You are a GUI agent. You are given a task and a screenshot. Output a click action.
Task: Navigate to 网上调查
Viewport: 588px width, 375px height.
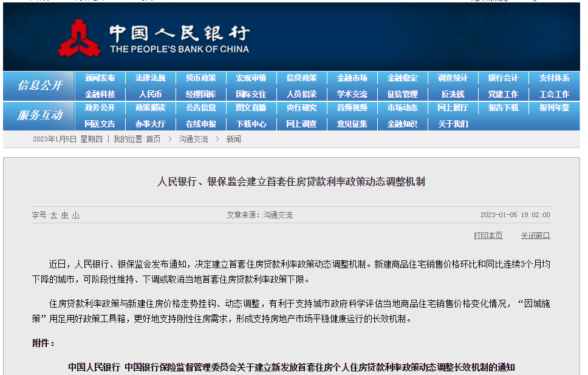(x=301, y=124)
